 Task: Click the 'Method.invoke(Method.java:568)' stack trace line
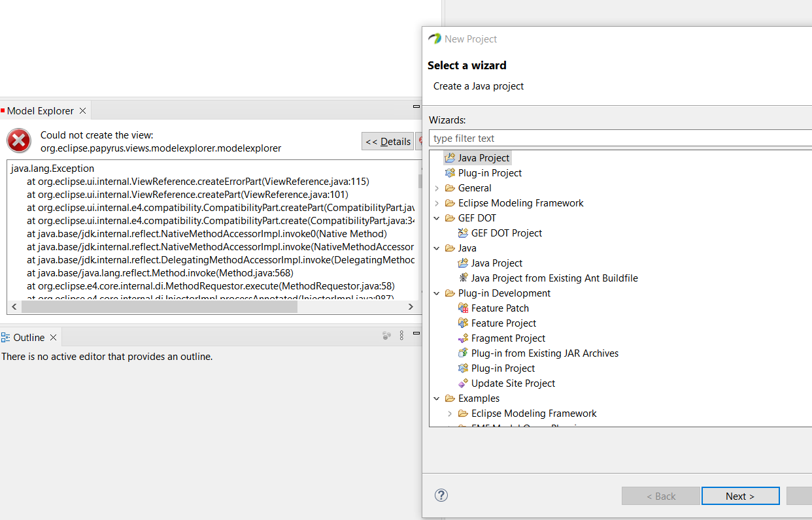[x=160, y=273]
